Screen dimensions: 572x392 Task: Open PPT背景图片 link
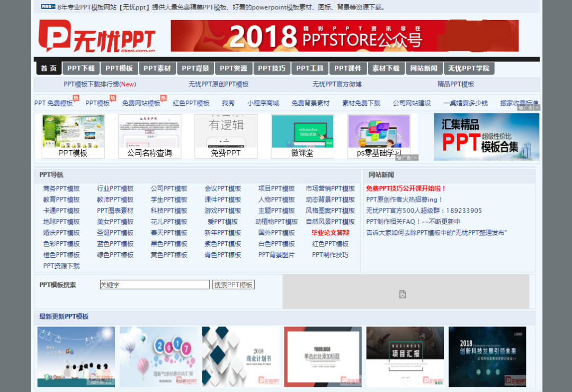click(x=276, y=255)
